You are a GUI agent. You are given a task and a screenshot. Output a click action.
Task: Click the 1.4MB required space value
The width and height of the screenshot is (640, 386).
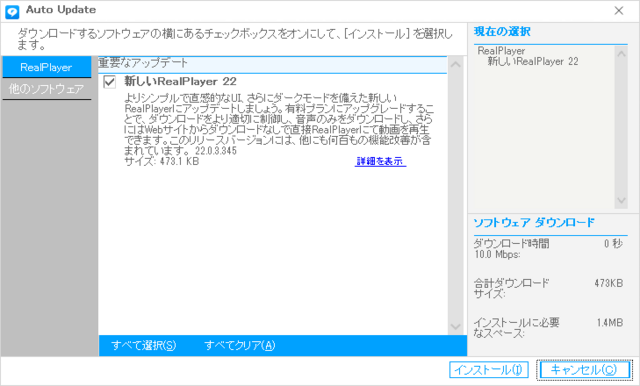[x=610, y=323]
